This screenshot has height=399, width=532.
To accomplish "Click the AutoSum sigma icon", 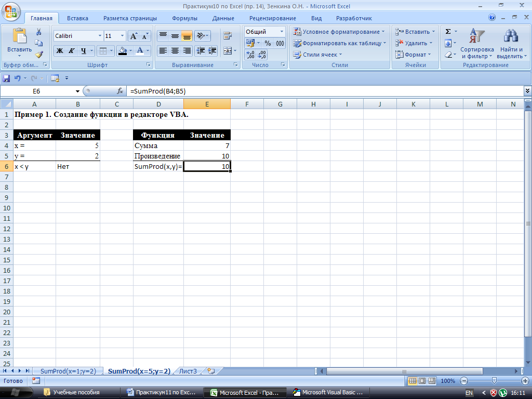I will tap(448, 32).
